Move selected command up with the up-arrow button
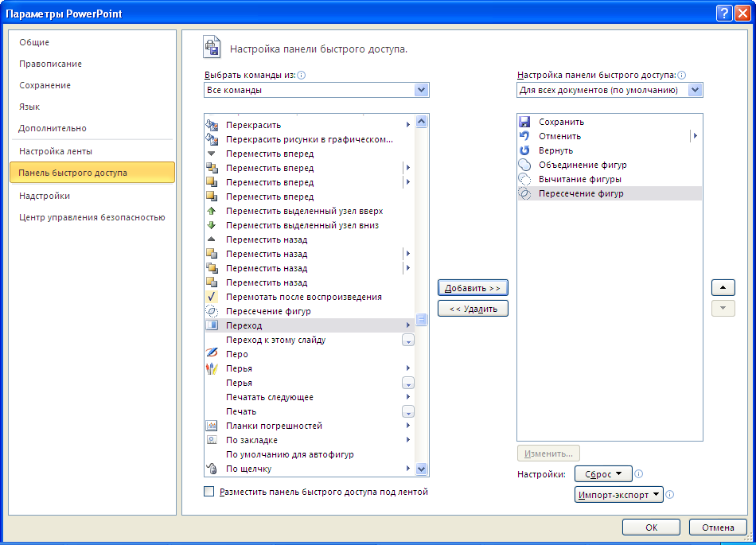Image resolution: width=756 pixels, height=545 pixels. coord(723,288)
